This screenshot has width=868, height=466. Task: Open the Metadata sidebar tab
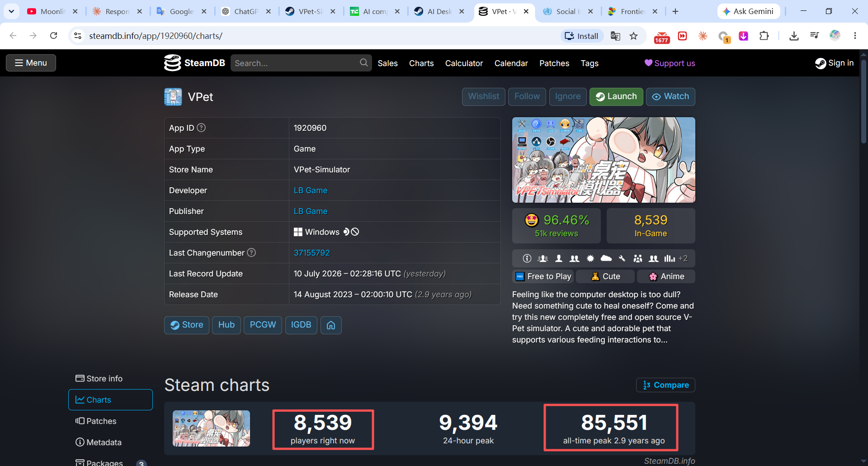(x=110, y=442)
